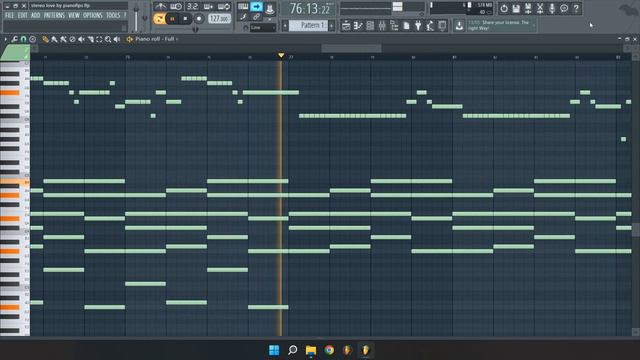640x360 pixels.
Task: Toggle the blue auto-scroll arrow button
Action: [256, 6]
